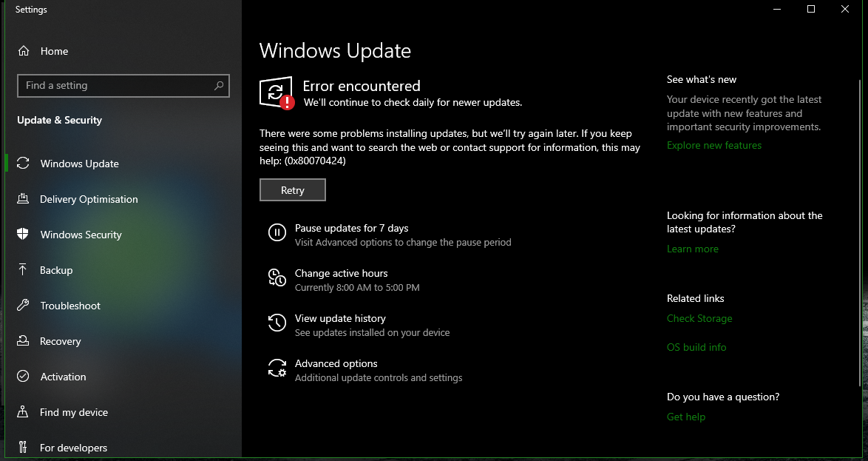The width and height of the screenshot is (868, 461).
Task: Click the search magnifier icon
Action: (x=219, y=85)
